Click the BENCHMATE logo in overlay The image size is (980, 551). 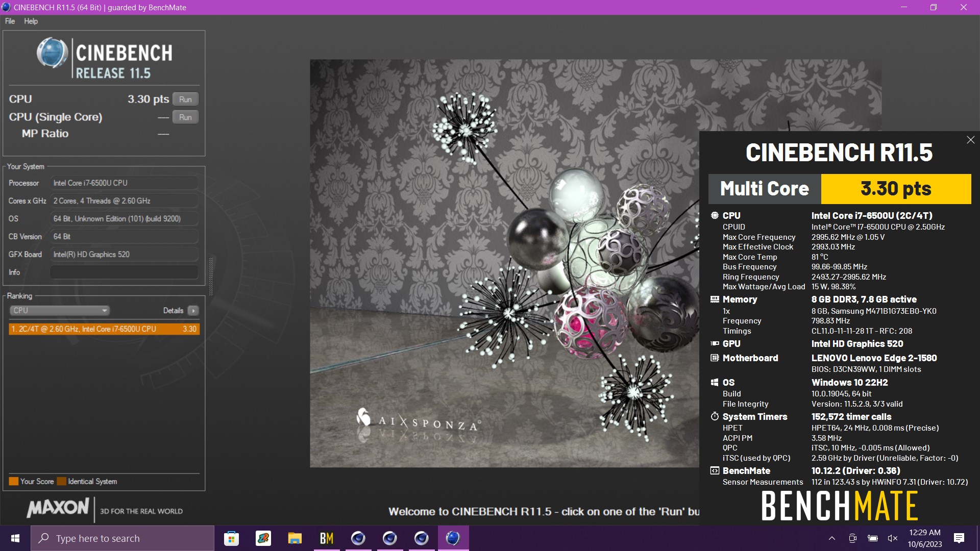839,506
